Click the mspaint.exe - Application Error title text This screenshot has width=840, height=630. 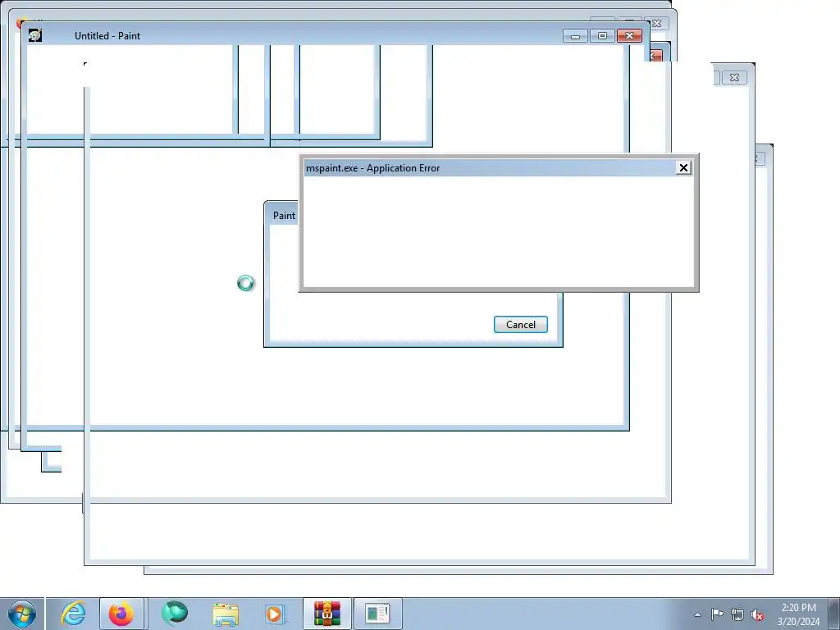[x=373, y=168]
